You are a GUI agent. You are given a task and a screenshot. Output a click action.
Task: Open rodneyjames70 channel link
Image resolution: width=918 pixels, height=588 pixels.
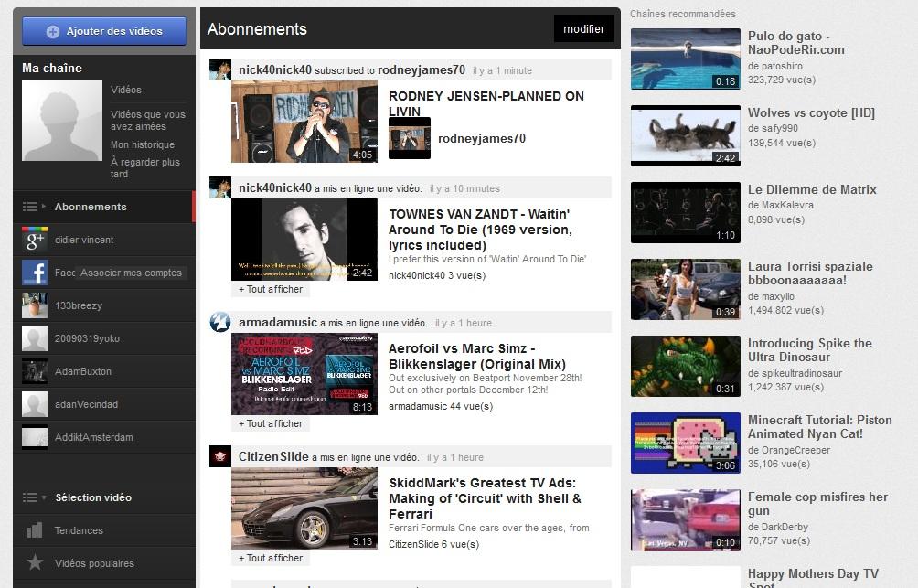click(481, 139)
